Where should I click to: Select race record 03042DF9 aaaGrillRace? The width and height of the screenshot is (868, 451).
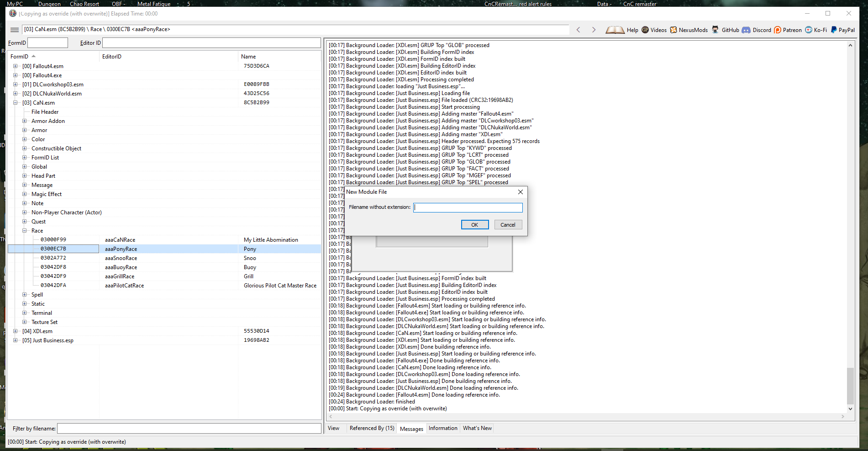coord(164,276)
